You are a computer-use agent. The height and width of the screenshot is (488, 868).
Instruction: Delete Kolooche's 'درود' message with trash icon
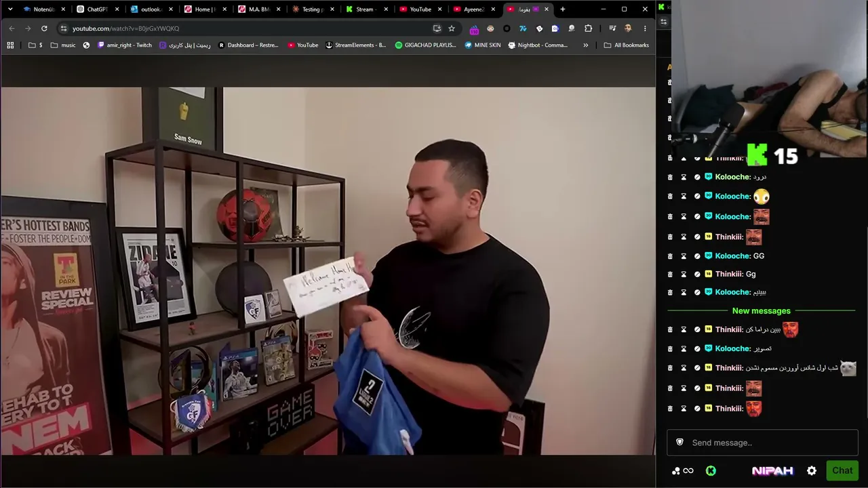tap(670, 177)
